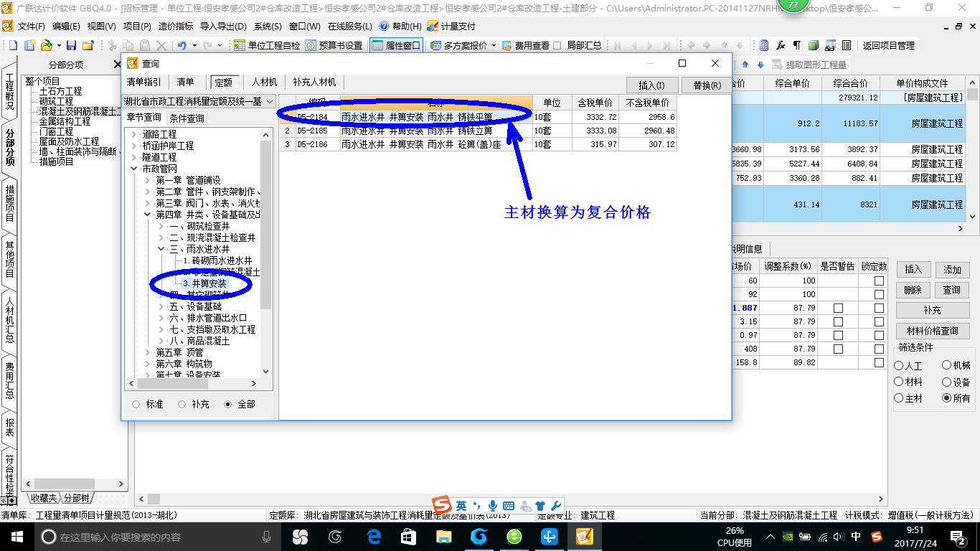The height and width of the screenshot is (551, 980).
Task: Click 单位工程自检 toolbar icon
Action: pos(268,45)
